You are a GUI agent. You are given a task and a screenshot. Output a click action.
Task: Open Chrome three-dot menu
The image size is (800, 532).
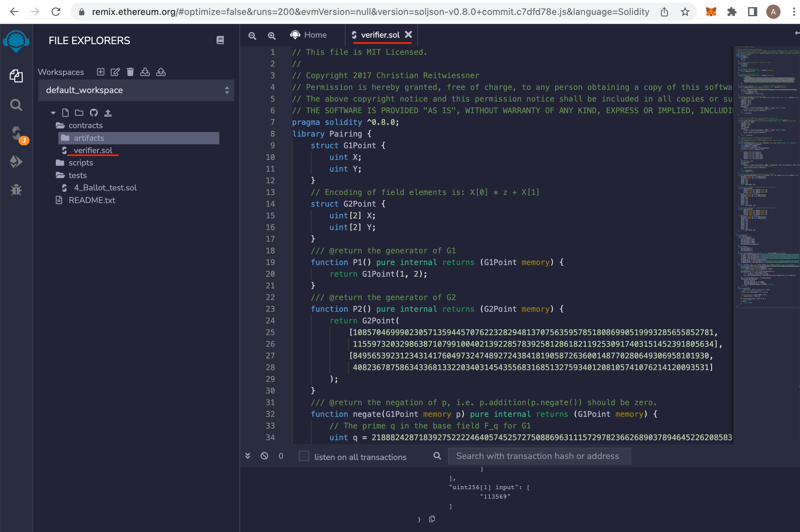point(794,12)
